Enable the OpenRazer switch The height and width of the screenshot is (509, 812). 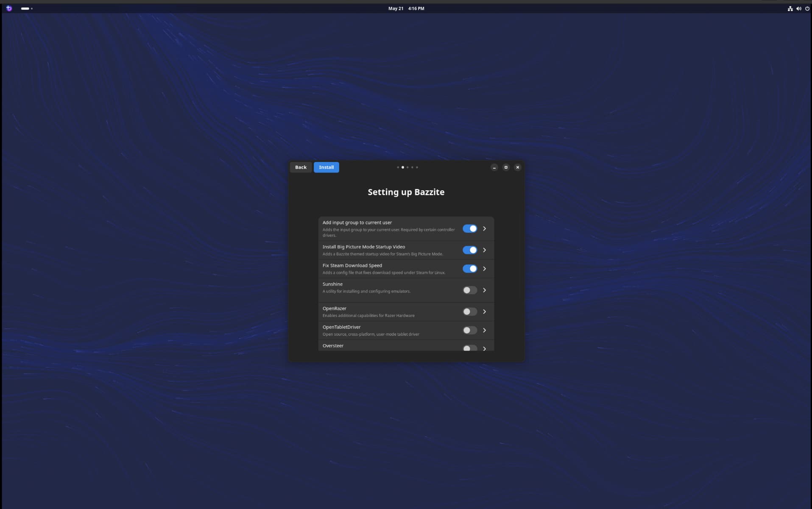tap(469, 312)
